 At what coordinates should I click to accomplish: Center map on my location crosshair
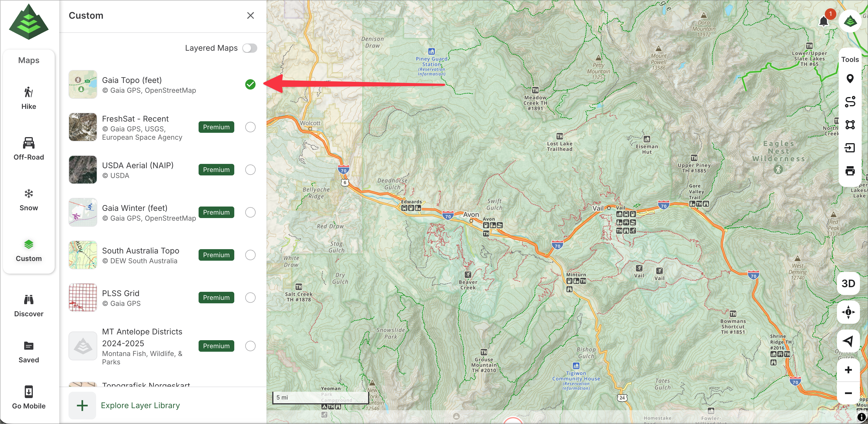[x=848, y=312]
